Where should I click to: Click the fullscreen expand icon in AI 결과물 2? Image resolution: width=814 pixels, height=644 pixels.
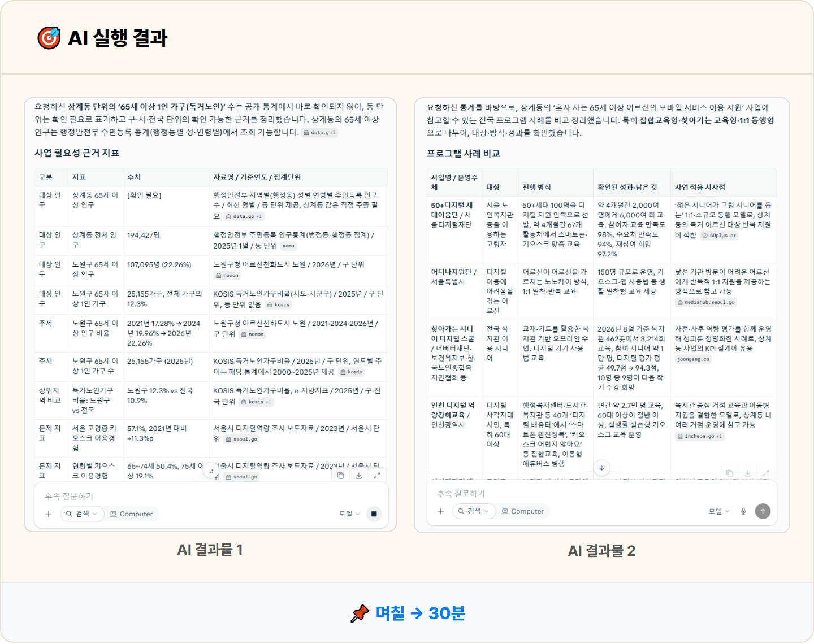(x=766, y=473)
